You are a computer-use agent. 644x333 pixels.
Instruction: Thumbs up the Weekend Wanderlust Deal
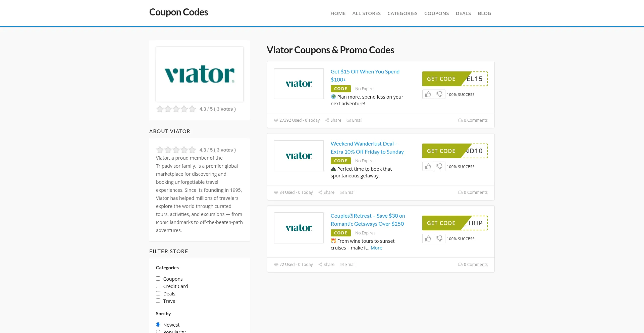click(x=428, y=167)
